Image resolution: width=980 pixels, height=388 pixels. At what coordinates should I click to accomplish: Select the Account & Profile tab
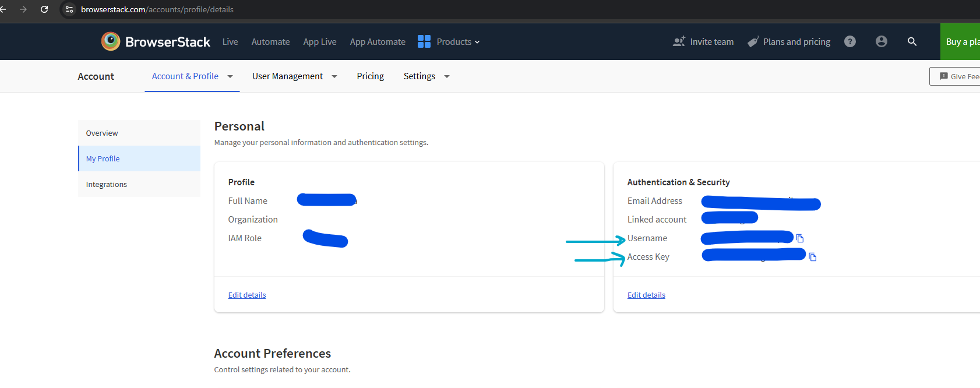click(x=185, y=76)
